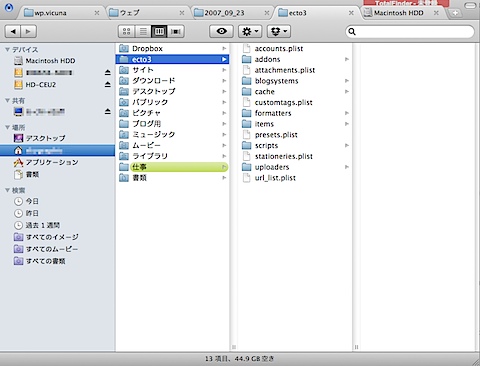Select the column view button
This screenshot has height=366, width=480.
pos(159,31)
